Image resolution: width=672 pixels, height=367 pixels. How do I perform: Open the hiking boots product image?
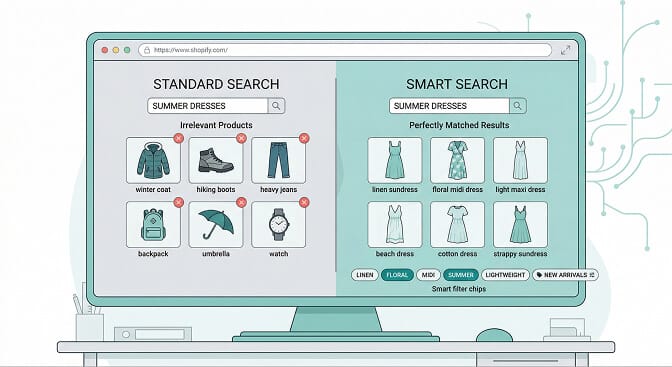216,160
